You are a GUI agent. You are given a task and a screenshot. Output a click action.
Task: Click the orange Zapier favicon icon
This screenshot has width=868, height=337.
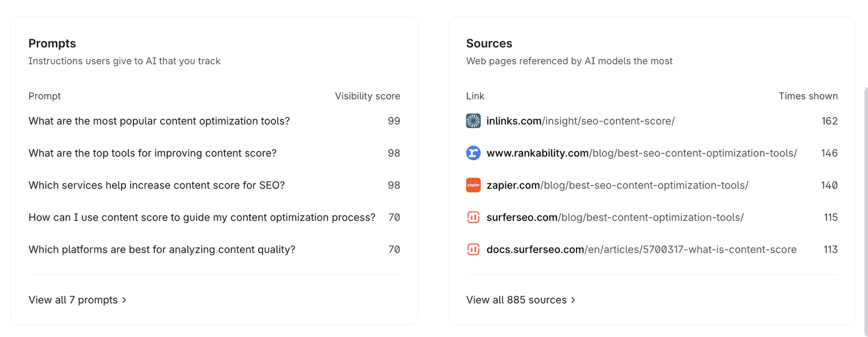point(473,185)
